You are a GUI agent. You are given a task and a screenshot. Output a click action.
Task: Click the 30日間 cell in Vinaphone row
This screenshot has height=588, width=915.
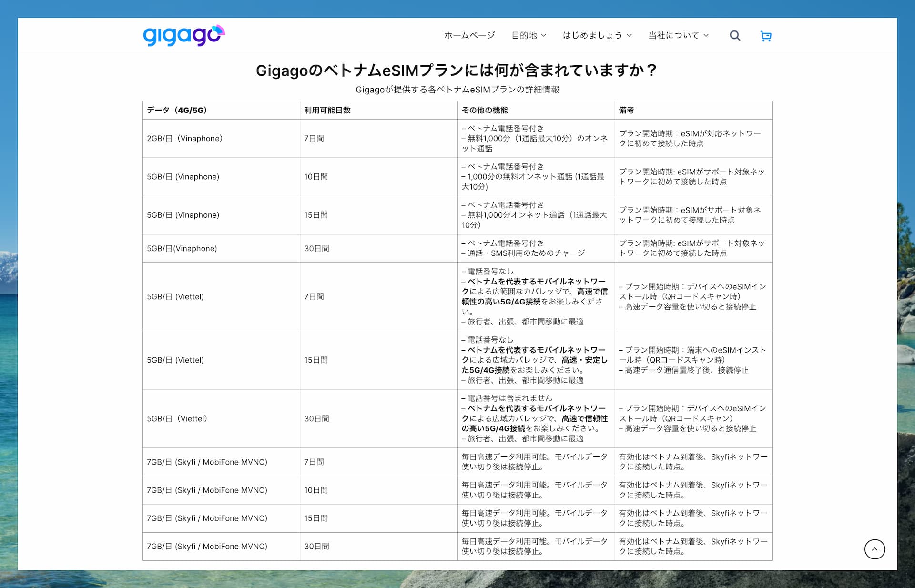(316, 248)
